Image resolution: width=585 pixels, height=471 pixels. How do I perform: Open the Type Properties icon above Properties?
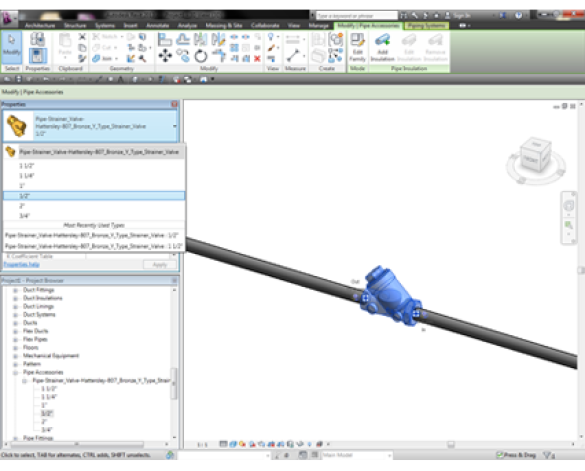pyautogui.click(x=38, y=39)
